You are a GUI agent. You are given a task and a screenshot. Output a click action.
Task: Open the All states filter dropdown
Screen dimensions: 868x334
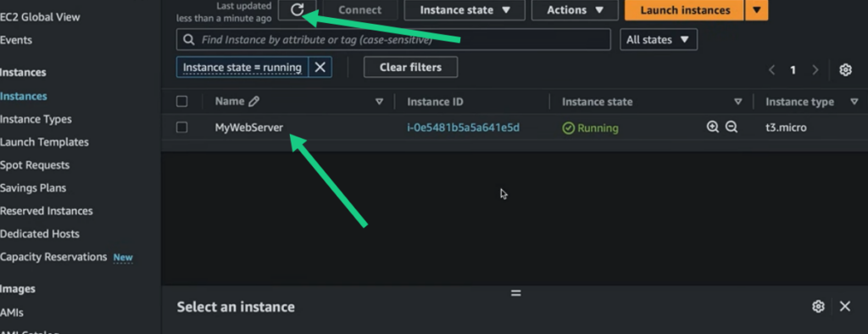658,40
